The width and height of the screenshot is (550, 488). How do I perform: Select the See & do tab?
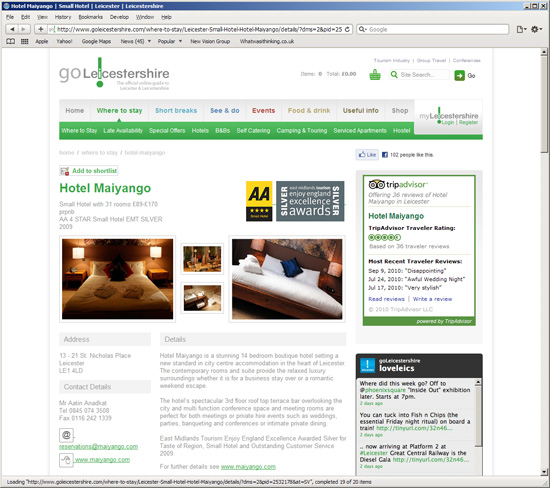point(225,111)
